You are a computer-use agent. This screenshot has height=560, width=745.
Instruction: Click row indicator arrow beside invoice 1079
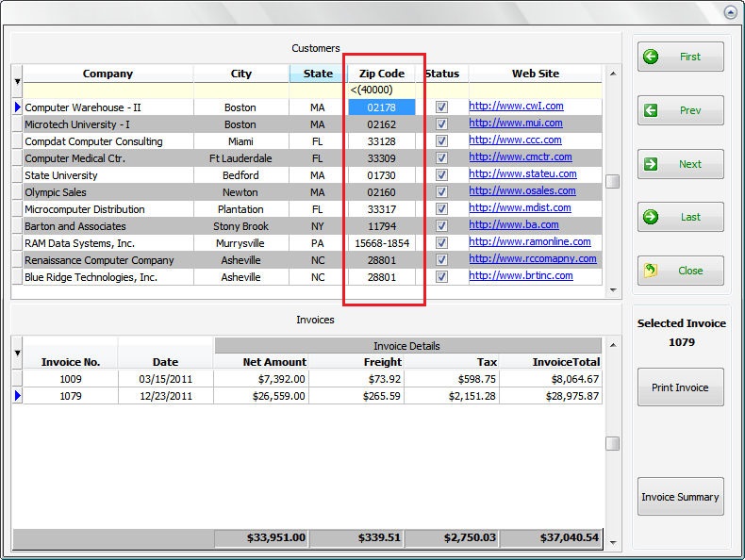17,396
